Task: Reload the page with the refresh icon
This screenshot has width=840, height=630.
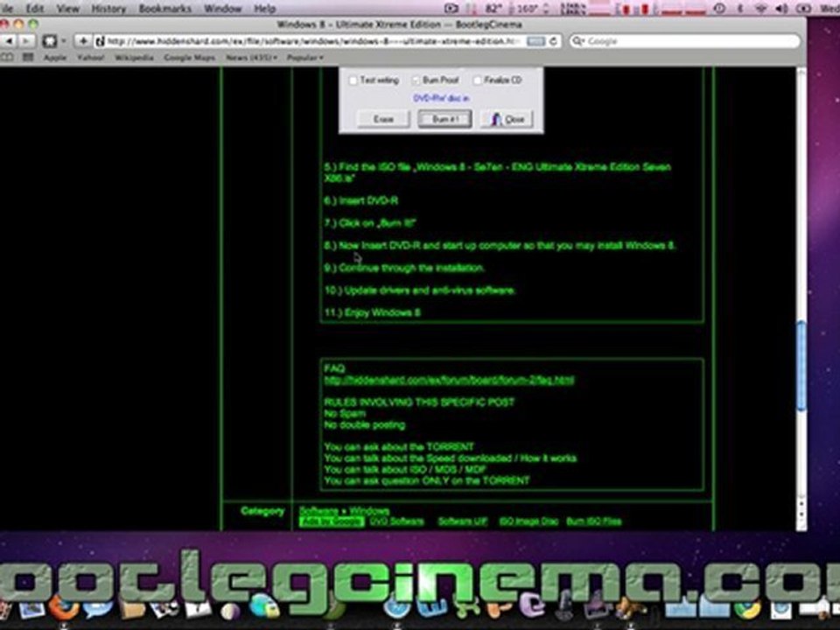Action: point(554,41)
